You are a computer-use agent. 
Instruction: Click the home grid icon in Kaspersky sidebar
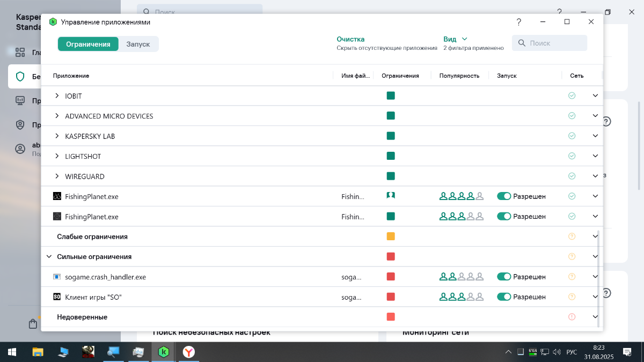pos(20,53)
